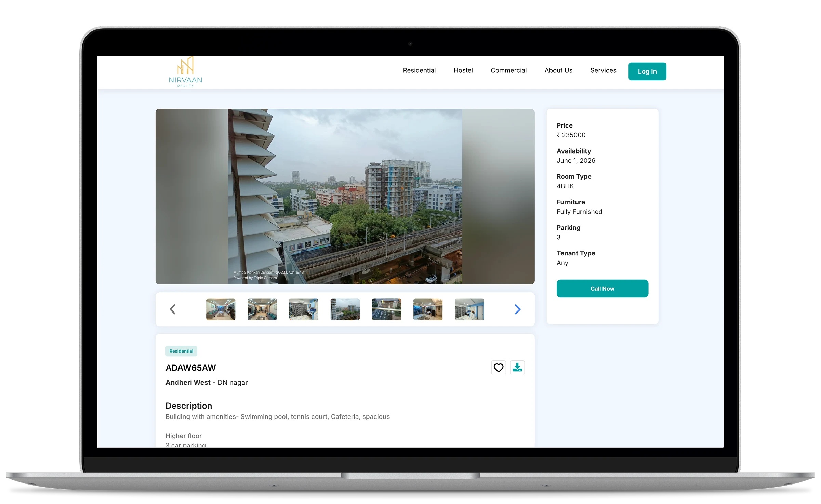Click the Building with amenities description line
The width and height of the screenshot is (821, 504).
coord(278,417)
